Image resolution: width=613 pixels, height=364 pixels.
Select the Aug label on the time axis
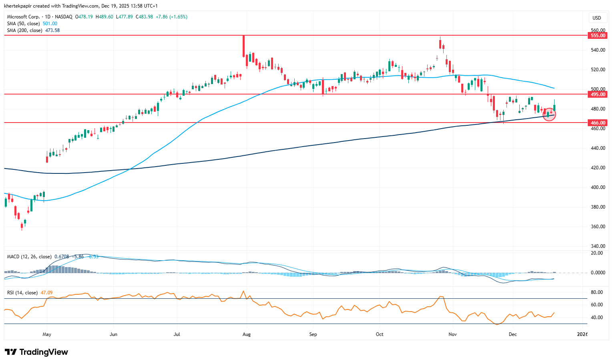(x=247, y=334)
